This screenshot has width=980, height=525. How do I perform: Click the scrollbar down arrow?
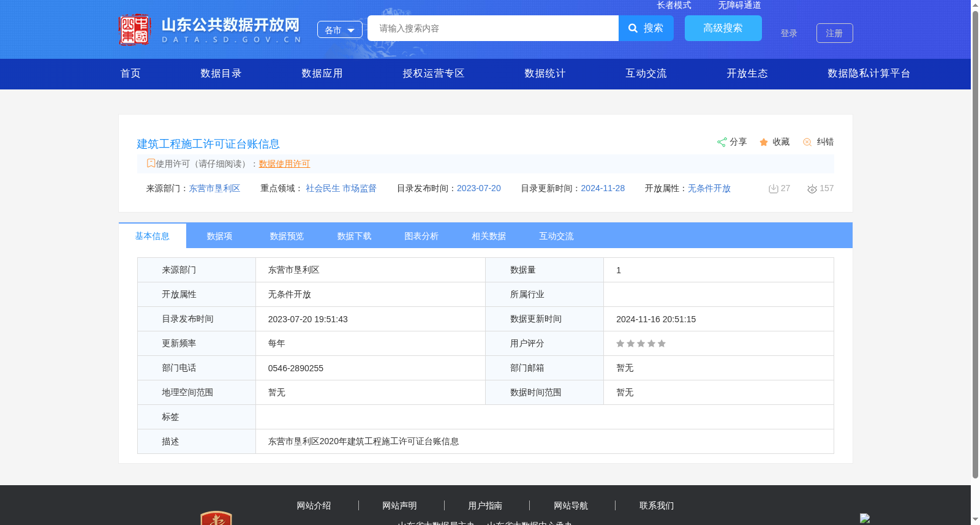point(975,520)
